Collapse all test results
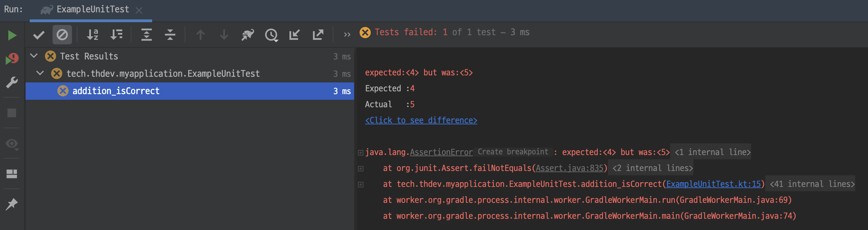The width and height of the screenshot is (868, 230). (x=170, y=35)
